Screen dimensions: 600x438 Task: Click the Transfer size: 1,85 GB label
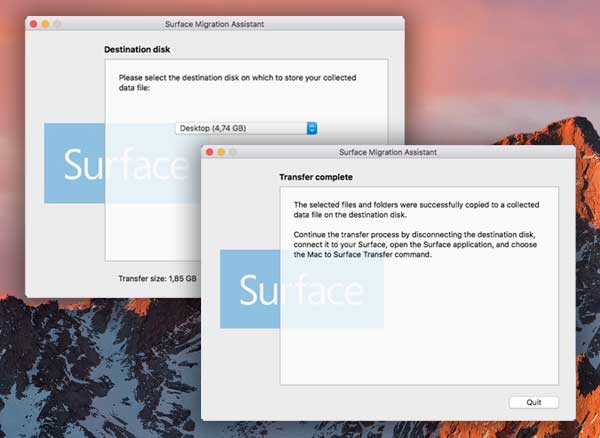(x=157, y=278)
